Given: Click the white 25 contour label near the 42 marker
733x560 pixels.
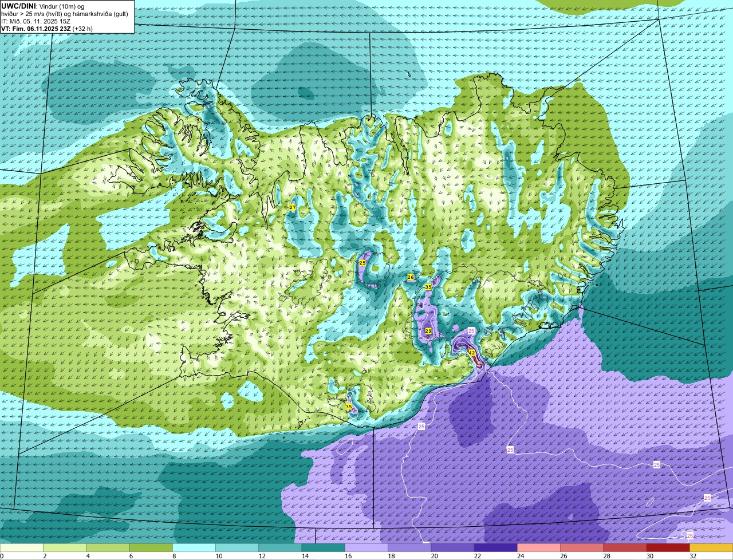Looking at the screenshot, I should 471,331.
